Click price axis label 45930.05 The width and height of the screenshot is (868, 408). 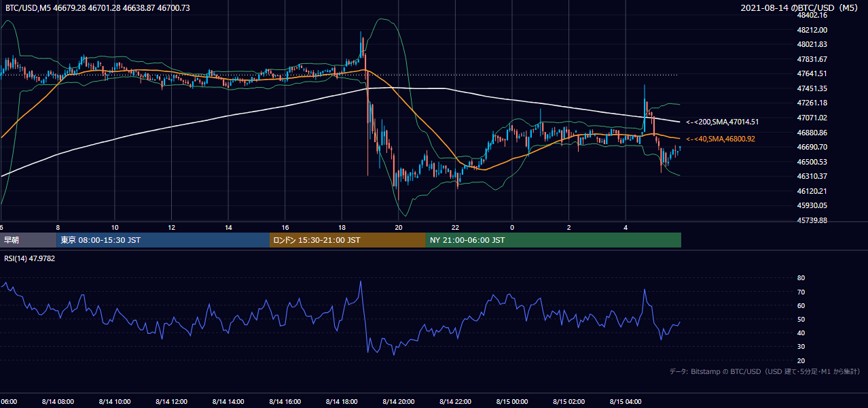point(812,205)
